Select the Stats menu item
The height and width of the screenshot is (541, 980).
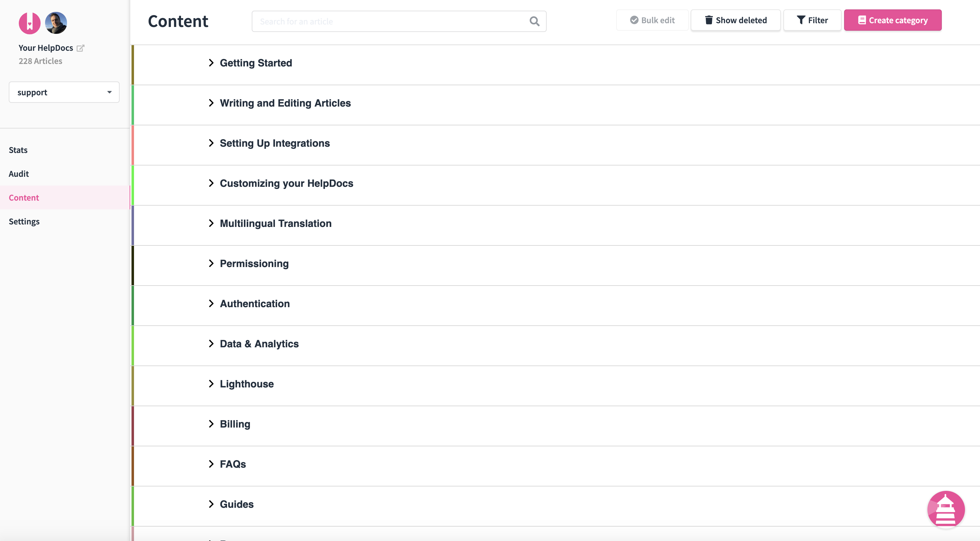tap(18, 150)
